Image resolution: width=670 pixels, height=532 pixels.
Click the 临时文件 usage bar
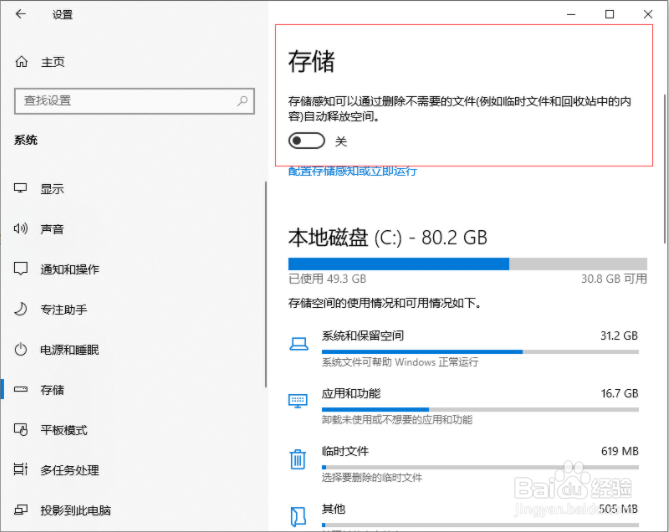[x=480, y=467]
